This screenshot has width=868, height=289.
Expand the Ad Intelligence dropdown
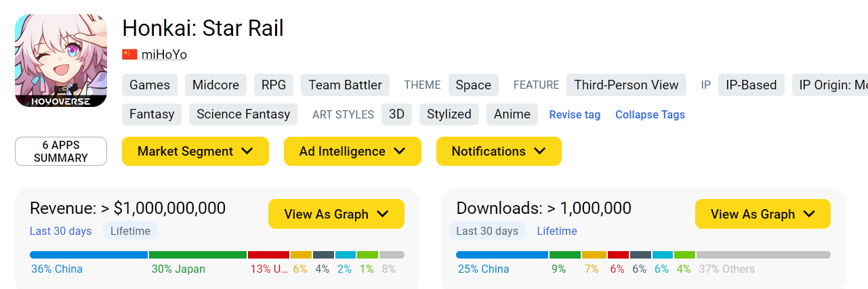tap(352, 151)
